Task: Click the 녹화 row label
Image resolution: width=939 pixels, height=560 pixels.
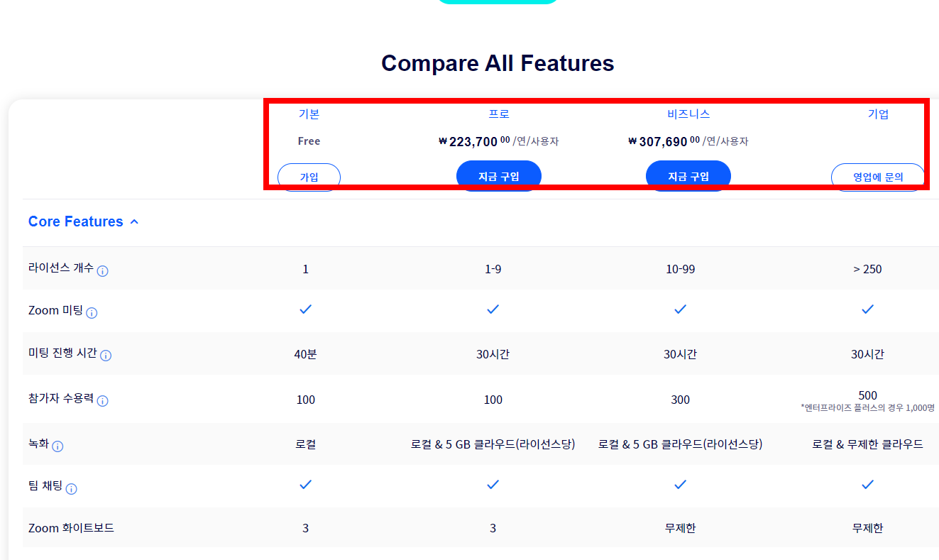Action: pos(38,444)
